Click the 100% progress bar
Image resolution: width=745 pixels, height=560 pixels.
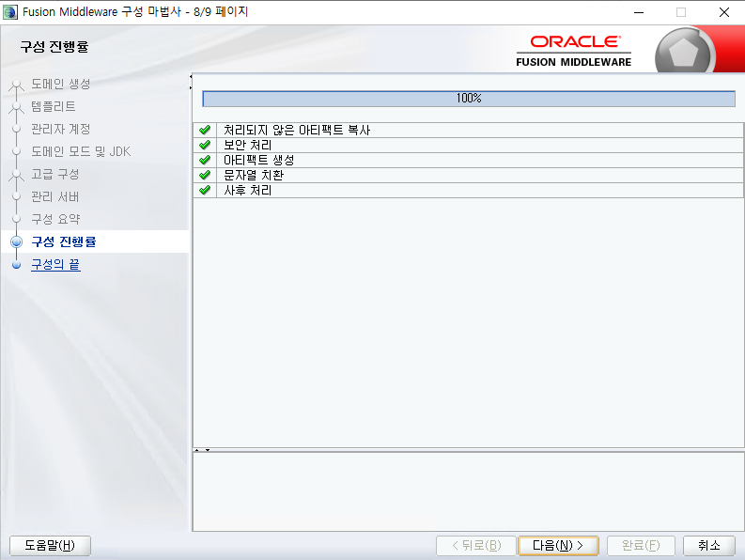[469, 99]
